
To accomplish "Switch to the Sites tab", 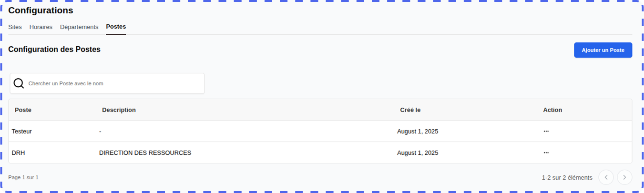I will pos(15,27).
